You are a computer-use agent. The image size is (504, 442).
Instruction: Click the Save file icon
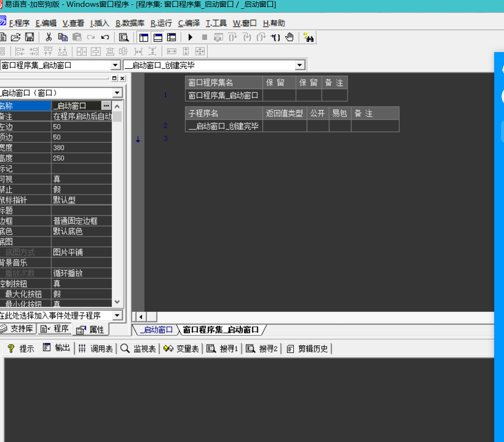pos(30,37)
